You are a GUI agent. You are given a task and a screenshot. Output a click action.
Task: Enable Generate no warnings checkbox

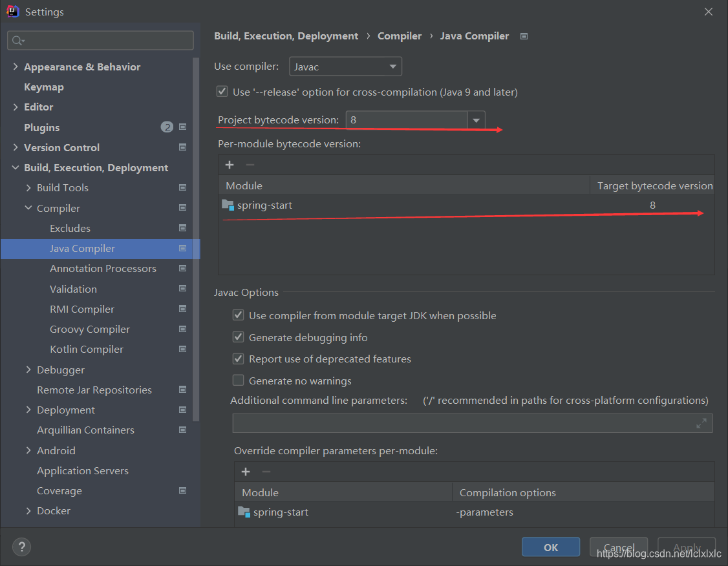tap(238, 381)
